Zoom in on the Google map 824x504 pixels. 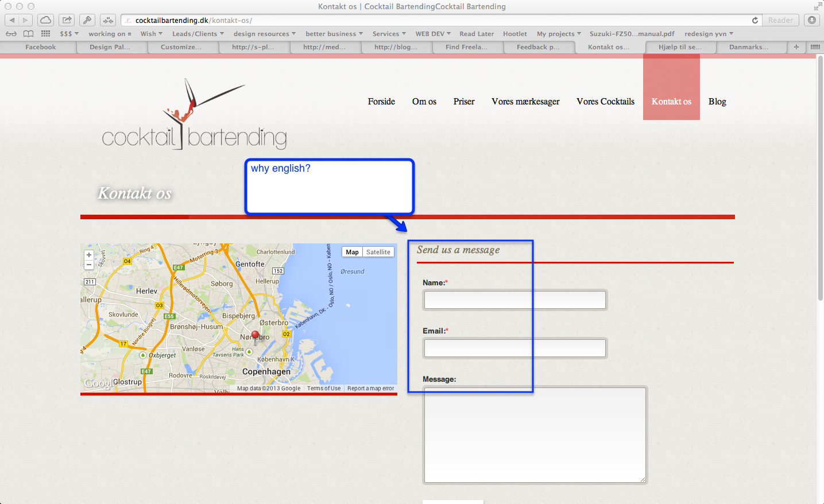coord(89,255)
